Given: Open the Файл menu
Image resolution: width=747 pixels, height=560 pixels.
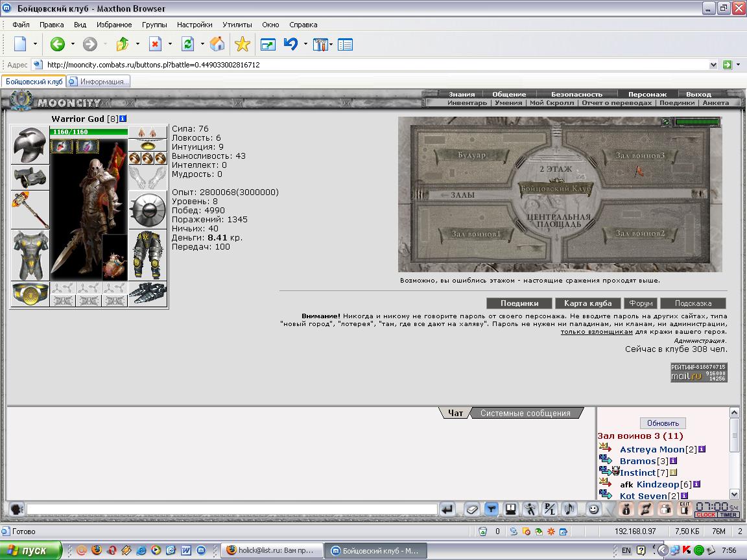Looking at the screenshot, I should click(x=21, y=25).
